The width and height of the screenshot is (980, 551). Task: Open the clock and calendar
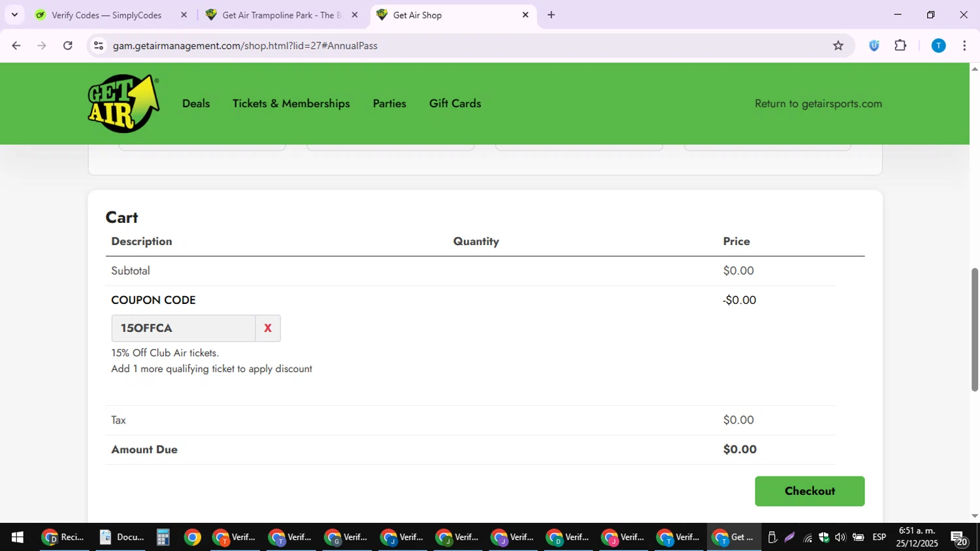[x=917, y=537]
